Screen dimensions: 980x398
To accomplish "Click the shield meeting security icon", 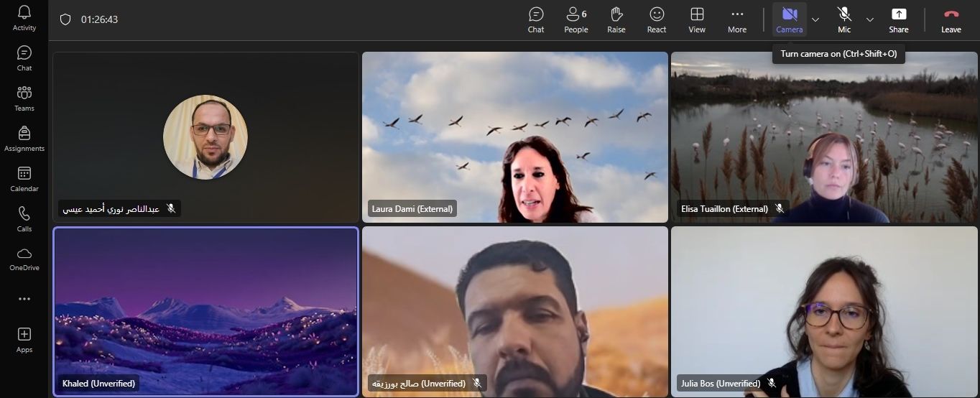I will click(x=65, y=19).
